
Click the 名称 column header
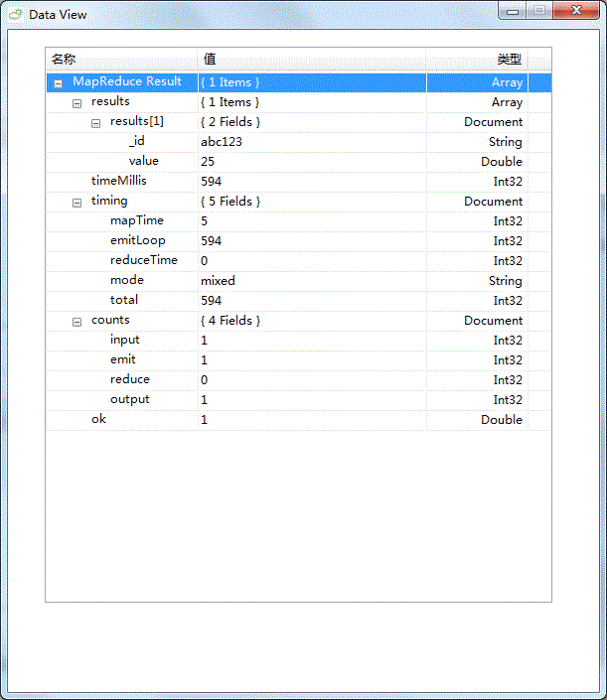pos(121,59)
